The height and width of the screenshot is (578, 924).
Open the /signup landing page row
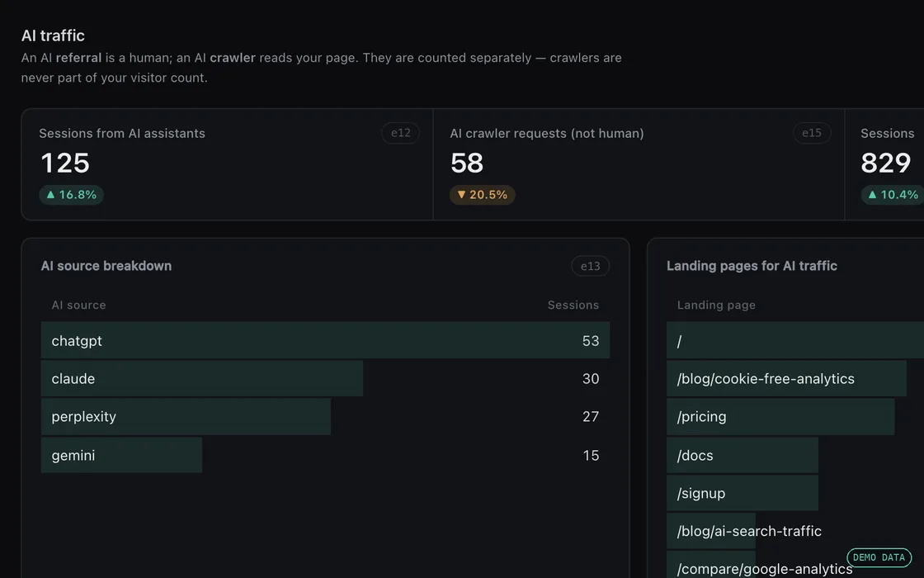[795, 493]
